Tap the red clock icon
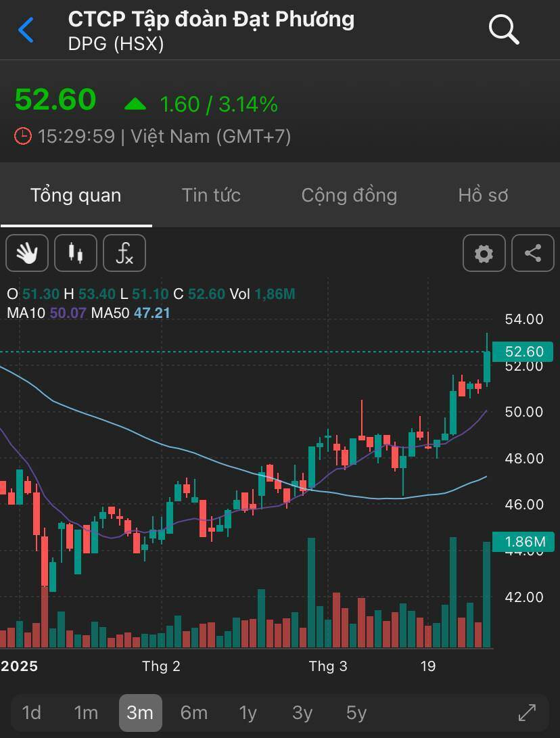The height and width of the screenshot is (738, 560). click(x=22, y=136)
